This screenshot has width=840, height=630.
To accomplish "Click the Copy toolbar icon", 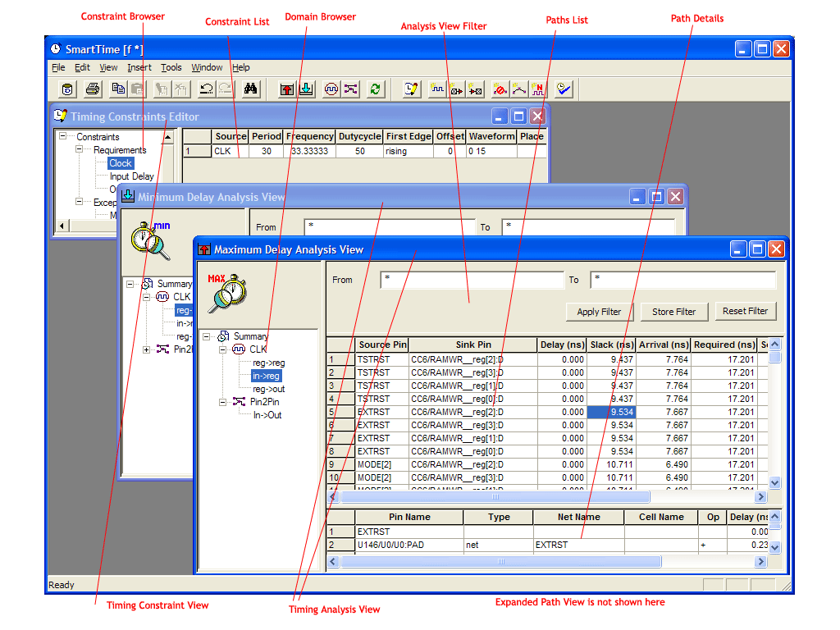I will coord(118,89).
